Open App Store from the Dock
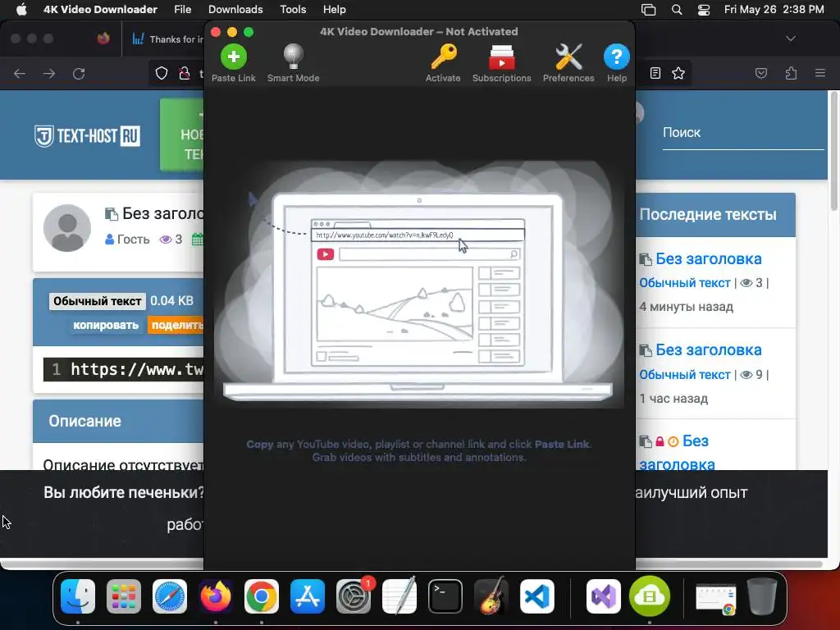 point(308,596)
